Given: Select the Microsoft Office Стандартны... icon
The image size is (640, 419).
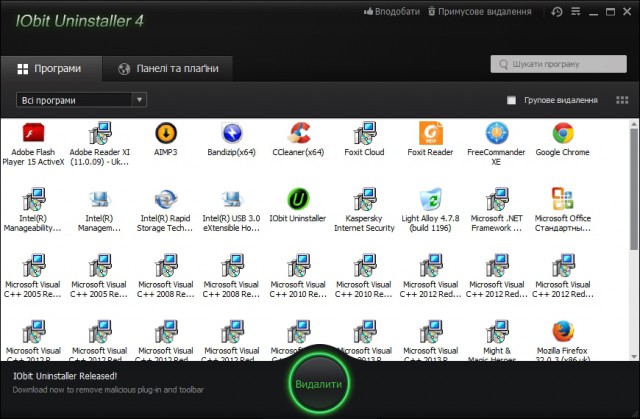Looking at the screenshot, I should (x=563, y=199).
